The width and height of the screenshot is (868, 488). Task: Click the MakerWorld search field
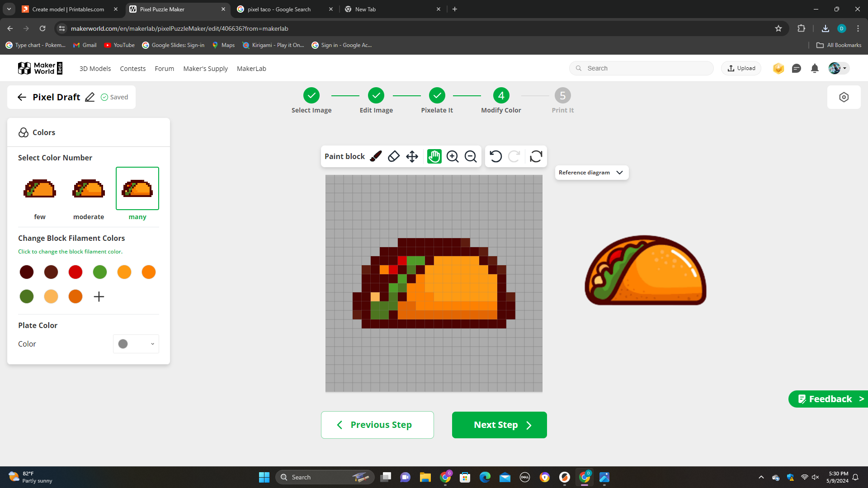pyautogui.click(x=641, y=68)
